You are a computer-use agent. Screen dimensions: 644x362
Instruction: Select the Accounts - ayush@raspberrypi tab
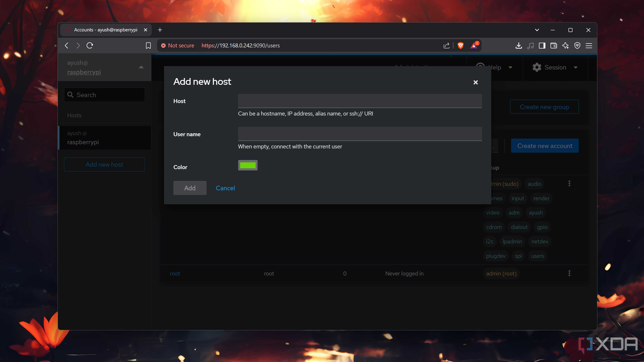click(106, 30)
